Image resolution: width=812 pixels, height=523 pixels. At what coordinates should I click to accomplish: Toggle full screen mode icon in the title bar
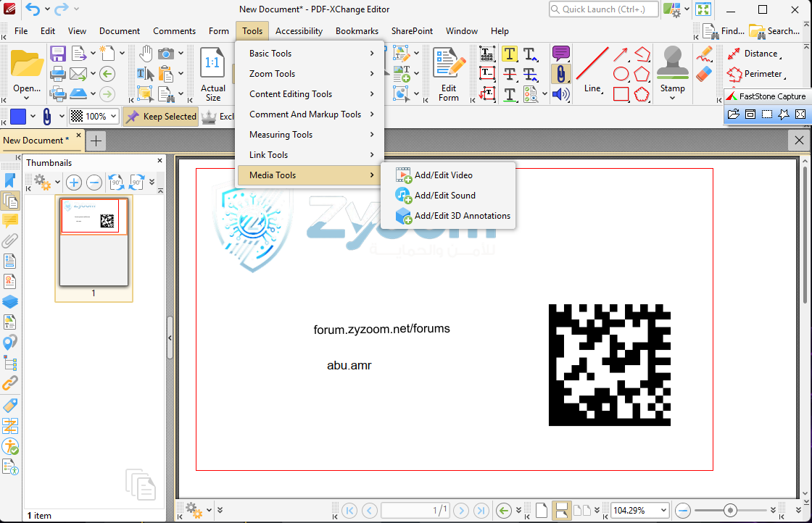703,9
